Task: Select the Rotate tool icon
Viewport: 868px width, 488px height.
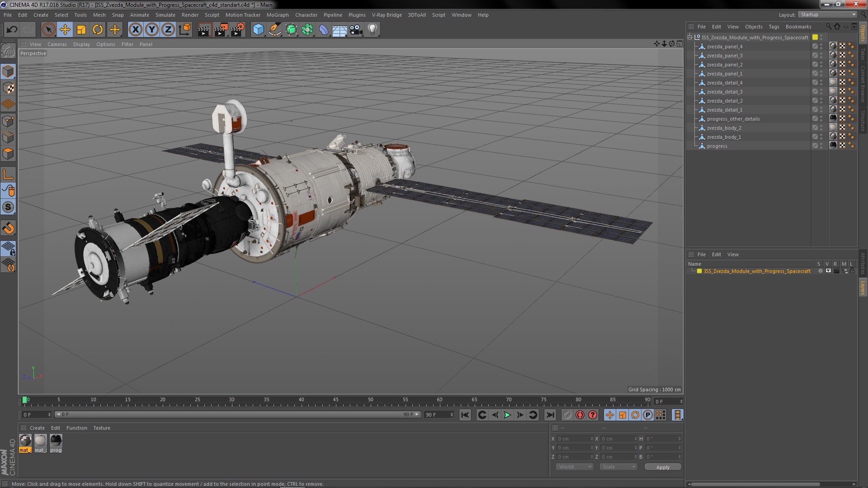Action: 98,30
